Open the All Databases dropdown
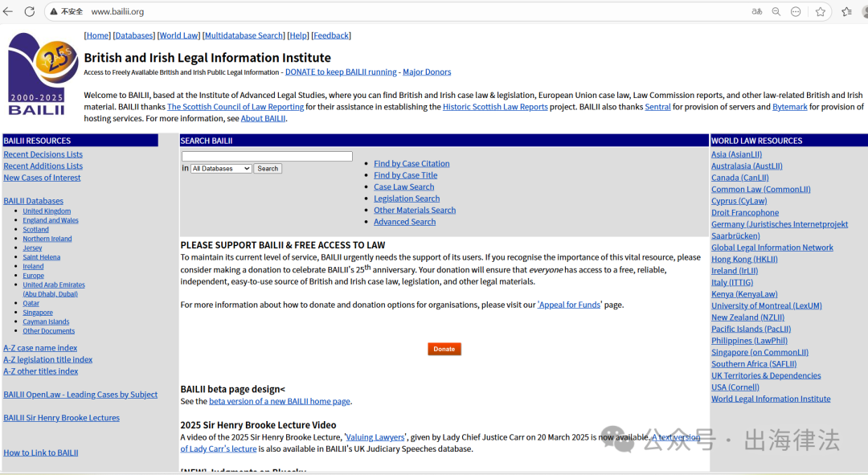Screen dimensions: 868x475 (x=221, y=168)
